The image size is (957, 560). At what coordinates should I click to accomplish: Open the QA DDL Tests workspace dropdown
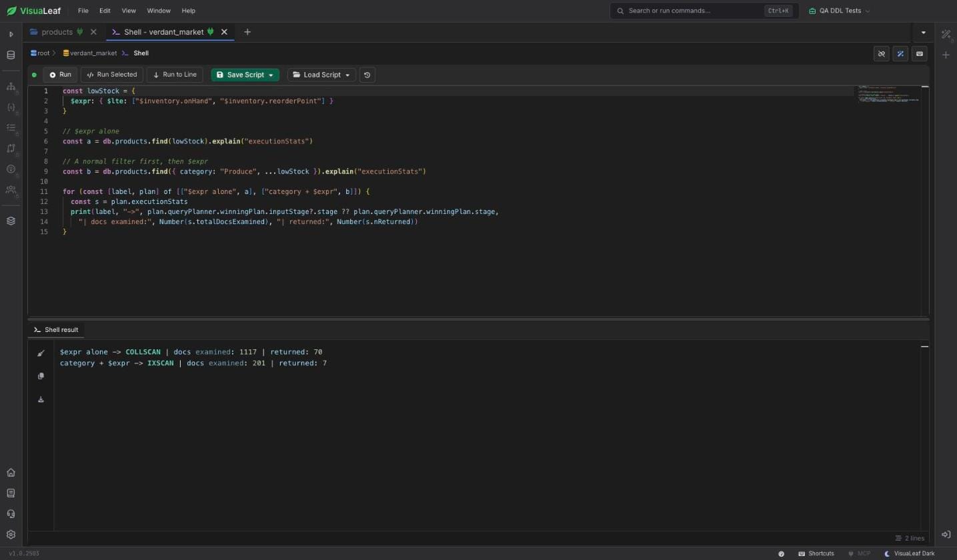(840, 11)
